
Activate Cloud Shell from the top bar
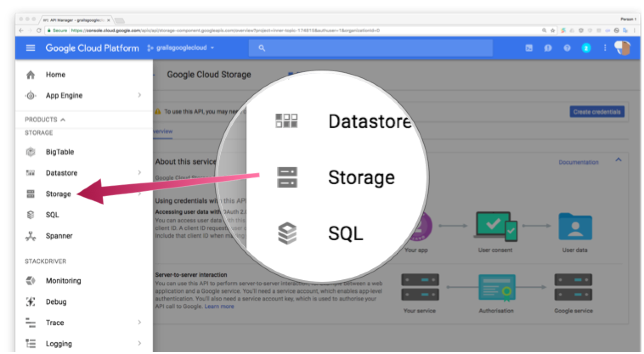click(x=529, y=48)
